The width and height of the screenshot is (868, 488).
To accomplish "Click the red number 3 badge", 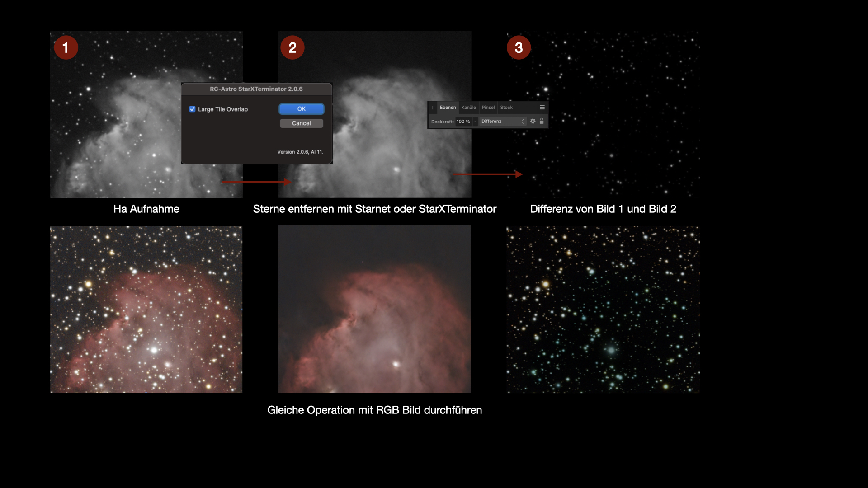I will pos(519,47).
